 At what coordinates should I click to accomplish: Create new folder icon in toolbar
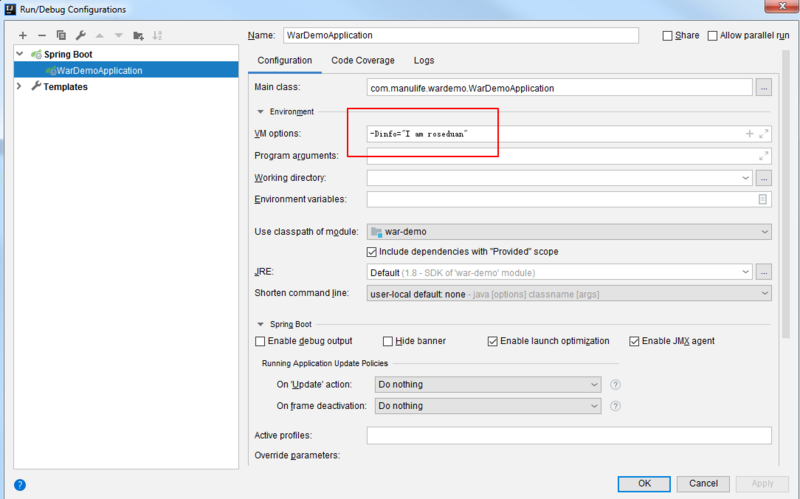[138, 35]
